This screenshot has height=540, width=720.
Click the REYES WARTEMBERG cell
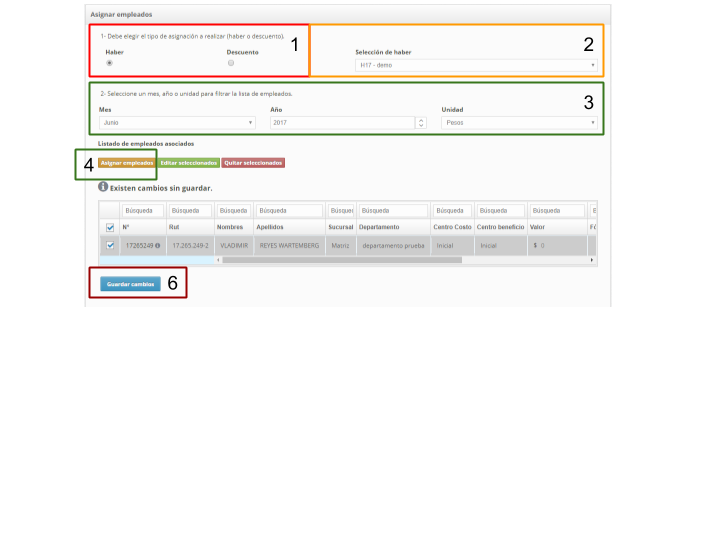point(289,246)
